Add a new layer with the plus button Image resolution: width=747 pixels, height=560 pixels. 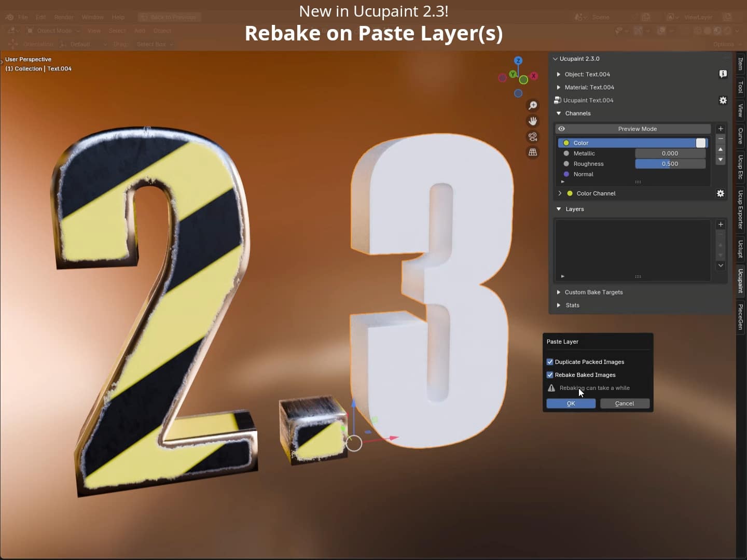click(722, 224)
